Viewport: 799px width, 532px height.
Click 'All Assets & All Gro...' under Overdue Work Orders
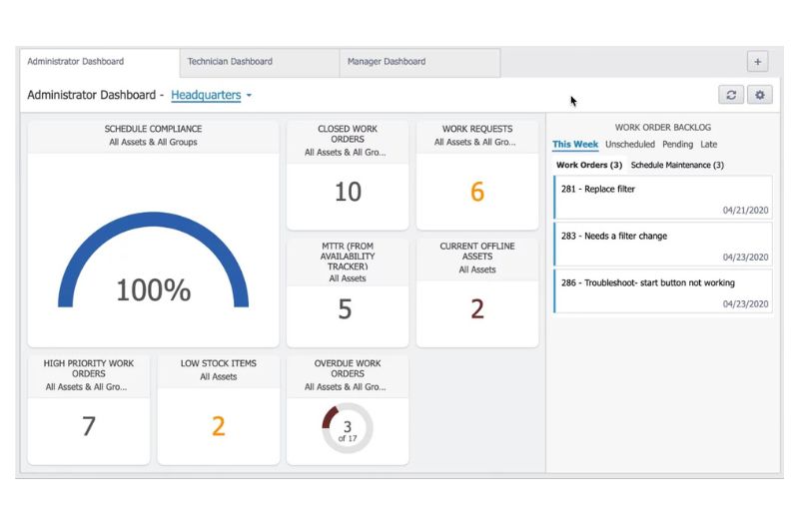[346, 387]
